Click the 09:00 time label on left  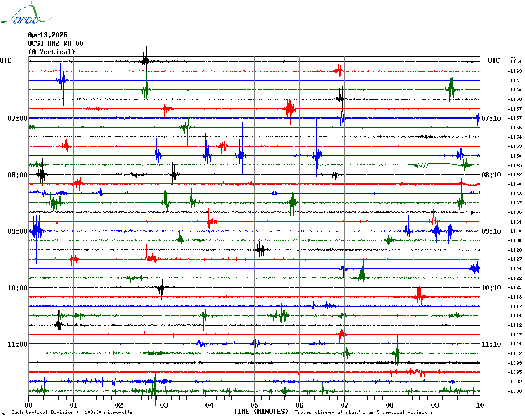[17, 231]
